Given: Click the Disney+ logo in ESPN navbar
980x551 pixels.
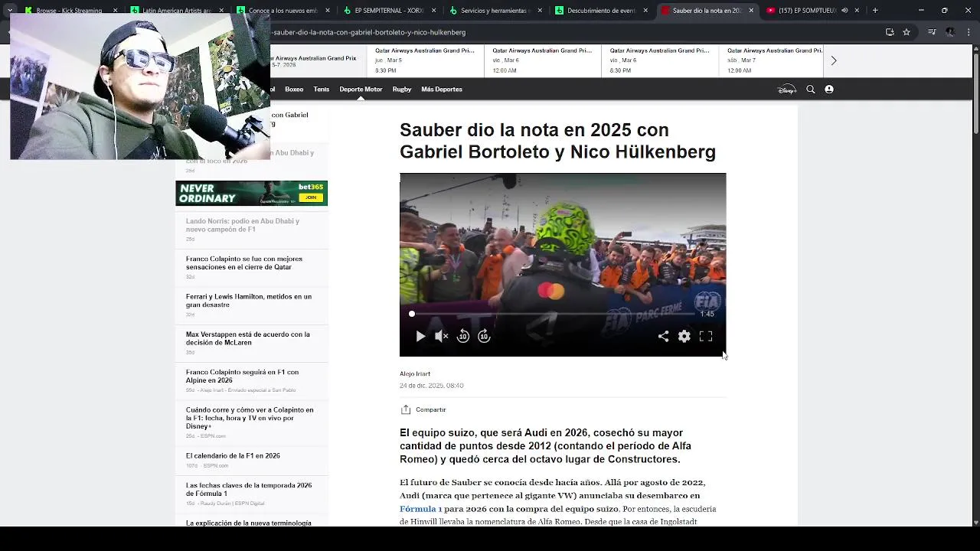Looking at the screenshot, I should click(787, 90).
